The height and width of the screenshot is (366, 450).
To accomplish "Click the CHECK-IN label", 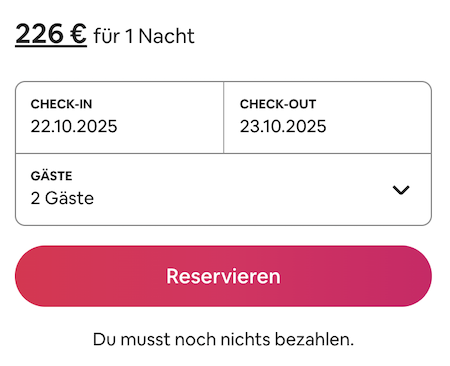I will coord(61,104).
